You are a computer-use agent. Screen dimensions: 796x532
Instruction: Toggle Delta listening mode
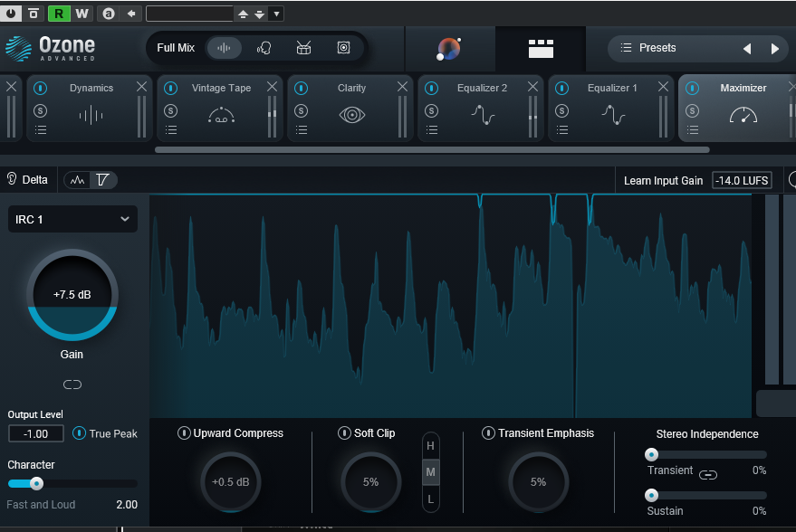pos(27,179)
